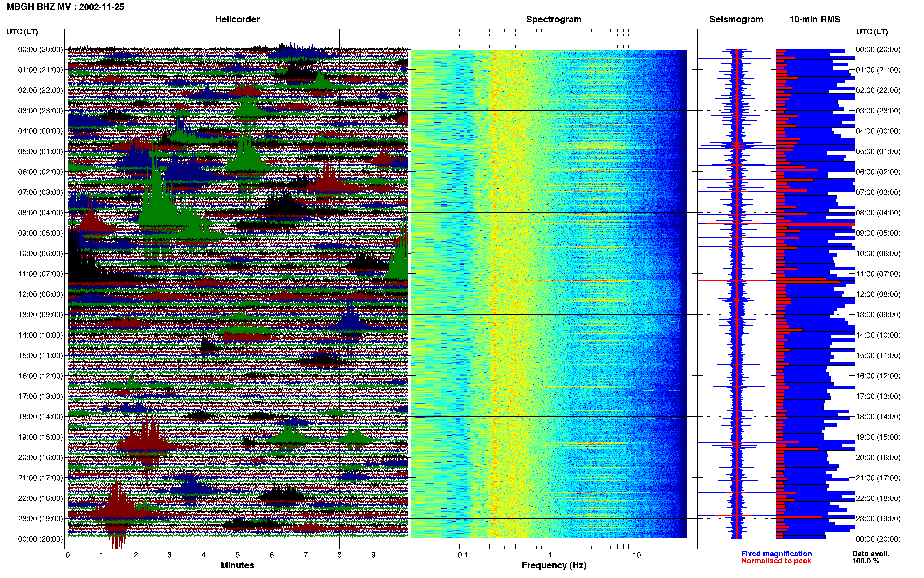Click the right 'UTC (LT)' axis label
Viewport: 924px width, 578px height.
(872, 32)
